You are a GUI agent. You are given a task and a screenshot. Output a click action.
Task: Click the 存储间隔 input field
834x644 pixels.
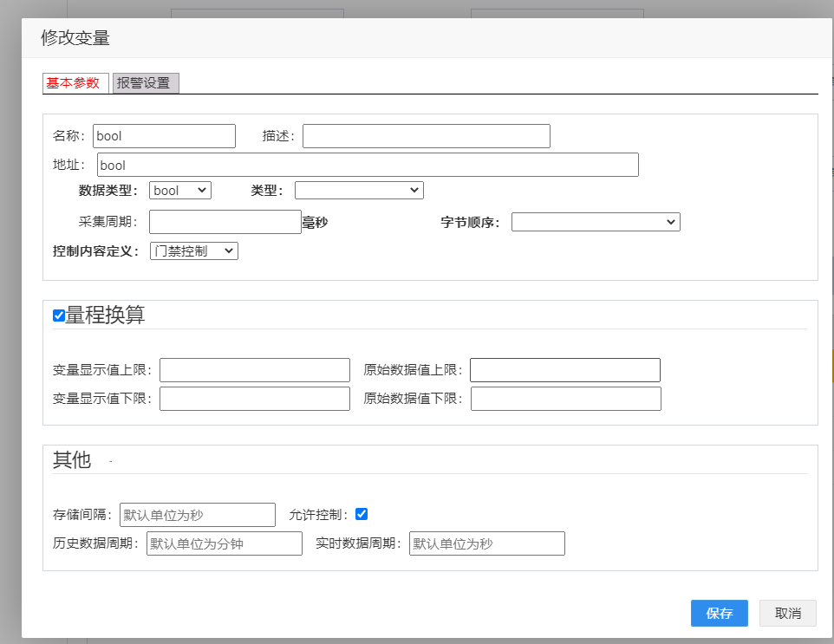click(x=198, y=515)
